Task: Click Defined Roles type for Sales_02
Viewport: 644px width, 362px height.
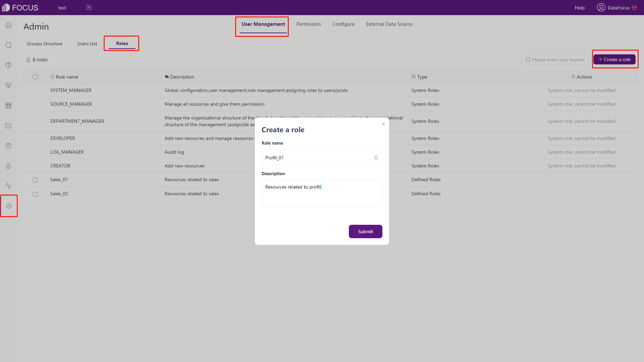Action: [426, 194]
